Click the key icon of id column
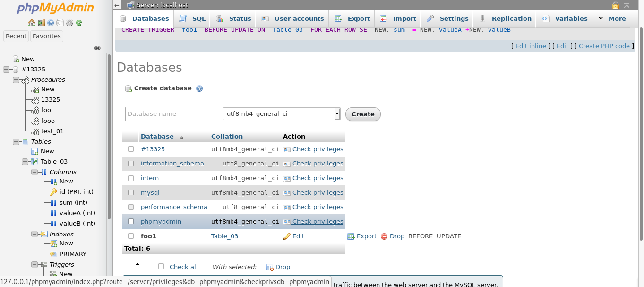Screen dimensions: 644x287 [x=53, y=191]
